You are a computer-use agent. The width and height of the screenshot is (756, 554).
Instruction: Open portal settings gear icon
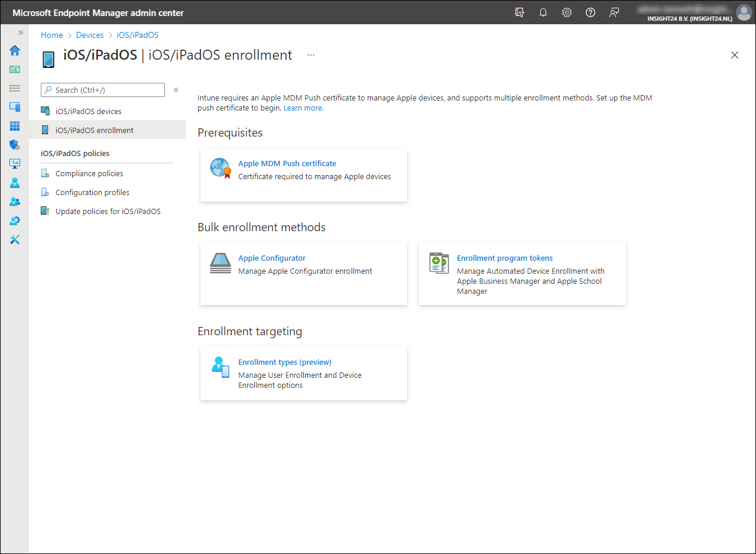pos(567,12)
